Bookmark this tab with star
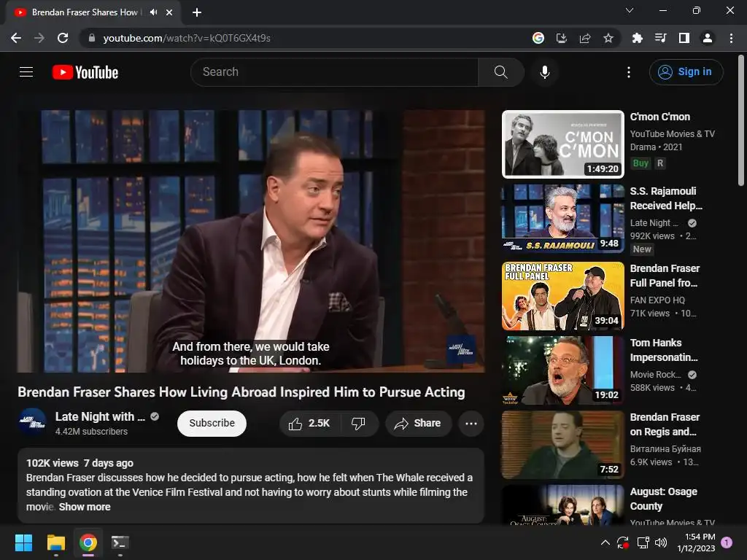 pos(608,38)
